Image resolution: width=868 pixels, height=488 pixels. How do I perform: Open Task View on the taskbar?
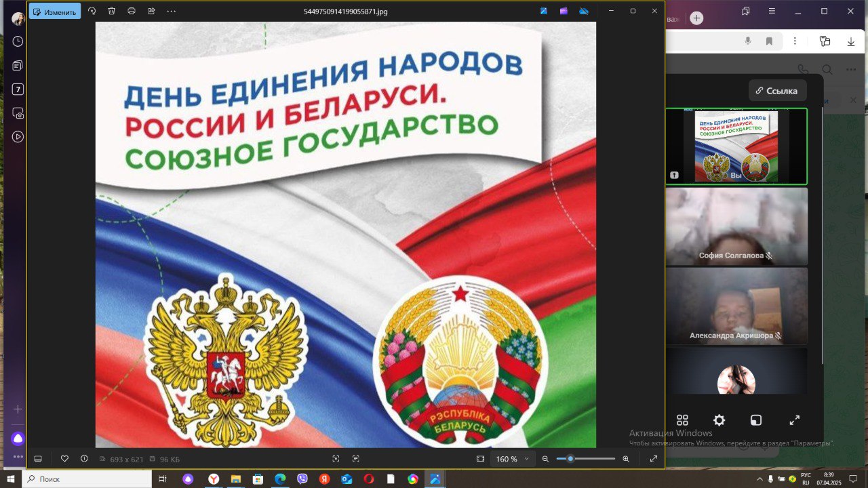coord(163,479)
